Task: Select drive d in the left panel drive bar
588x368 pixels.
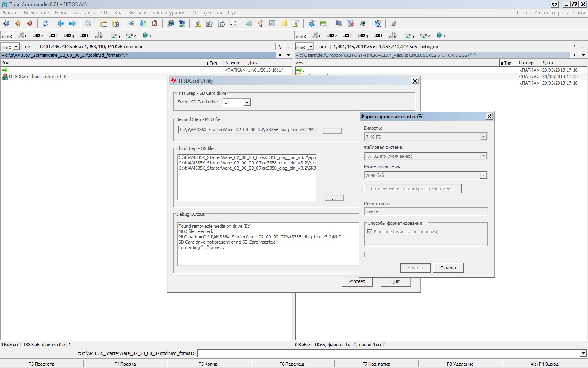Action: pyautogui.click(x=23, y=36)
